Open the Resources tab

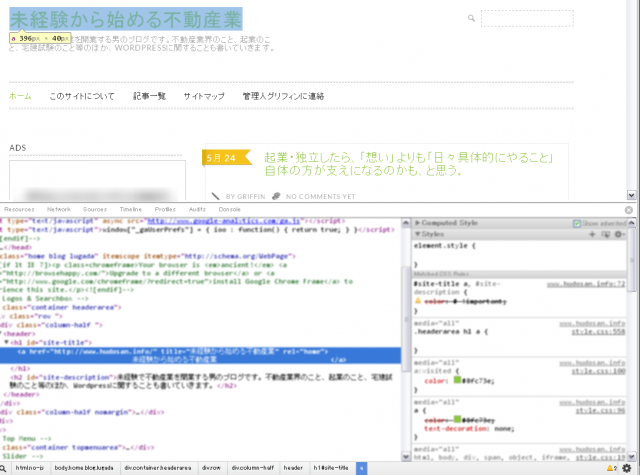(19, 209)
